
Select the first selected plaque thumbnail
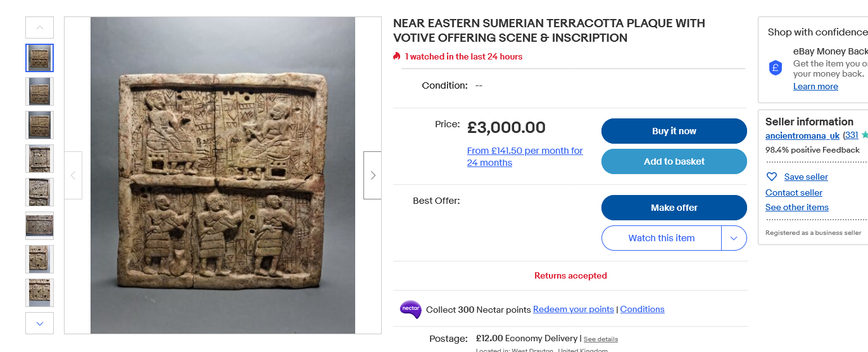40,58
